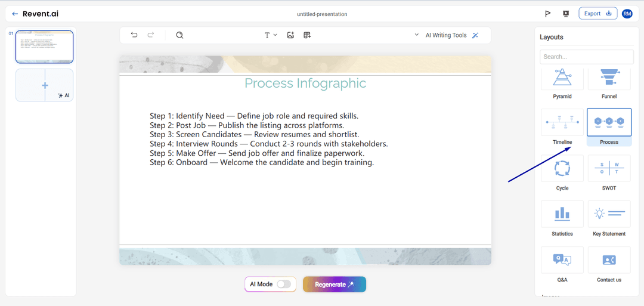Image resolution: width=644 pixels, height=306 pixels.
Task: Add a new blank slide with the plus
Action: pyautogui.click(x=45, y=85)
